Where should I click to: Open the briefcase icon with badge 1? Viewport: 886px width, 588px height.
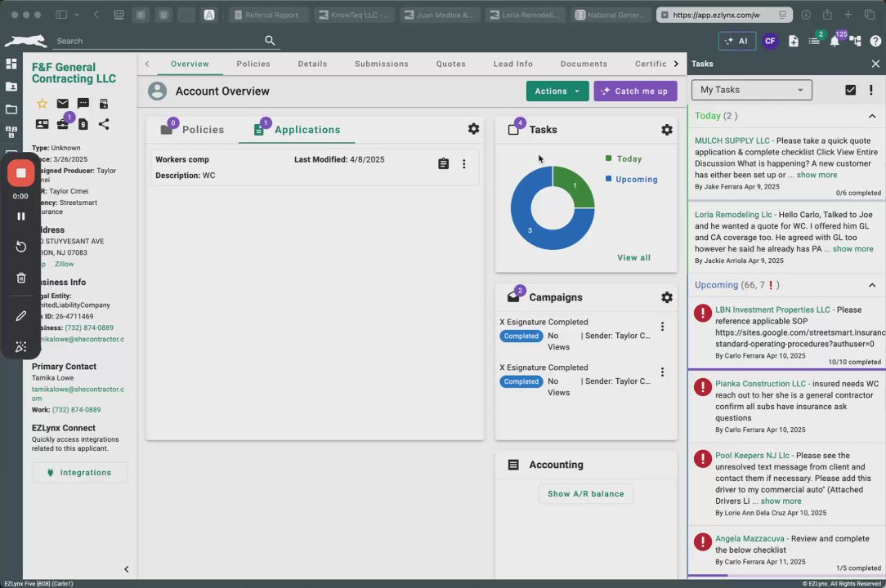[x=63, y=124]
